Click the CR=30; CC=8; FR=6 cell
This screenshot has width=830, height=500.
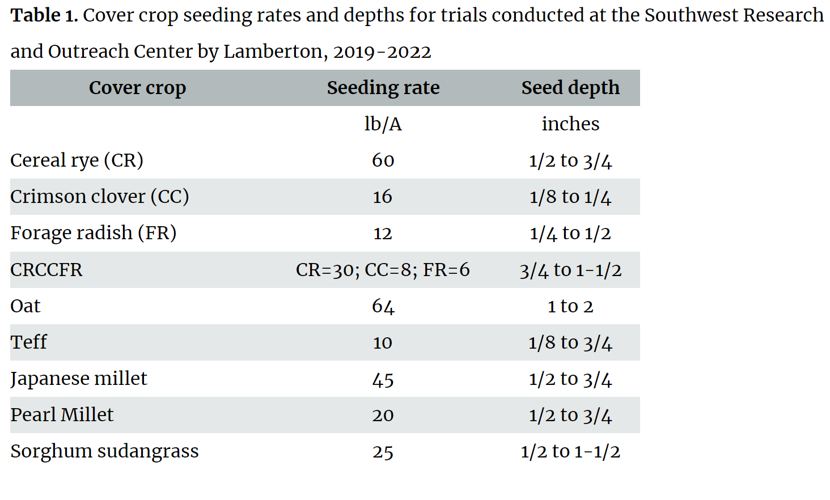point(383,270)
